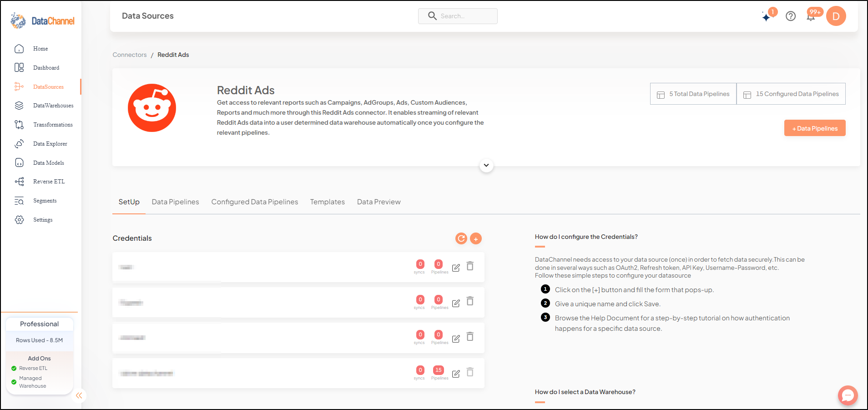Viewport: 868px width, 410px height.
Task: Navigate to Reverse ETL in sidebar
Action: (49, 182)
